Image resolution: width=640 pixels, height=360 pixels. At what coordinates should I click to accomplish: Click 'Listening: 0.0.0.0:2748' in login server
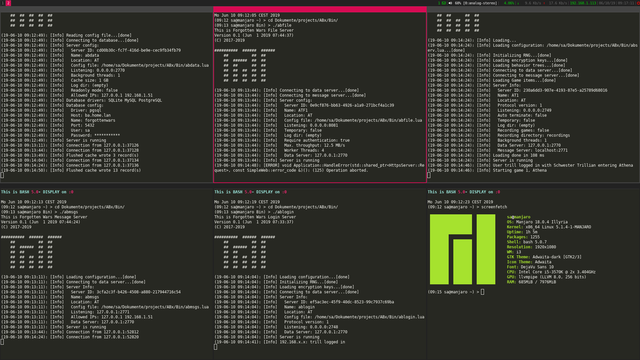tap(311, 327)
